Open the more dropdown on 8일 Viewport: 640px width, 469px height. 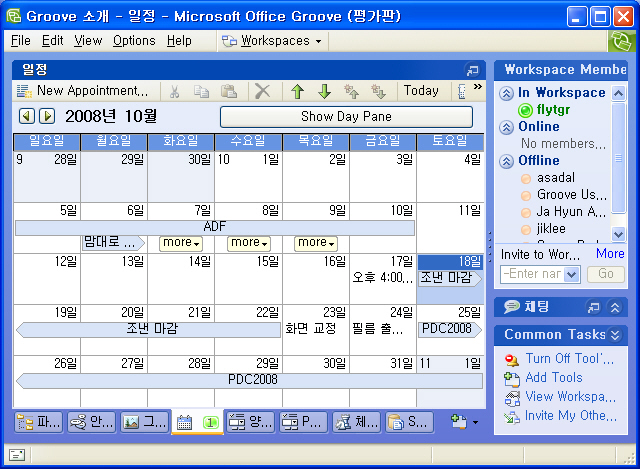click(249, 243)
